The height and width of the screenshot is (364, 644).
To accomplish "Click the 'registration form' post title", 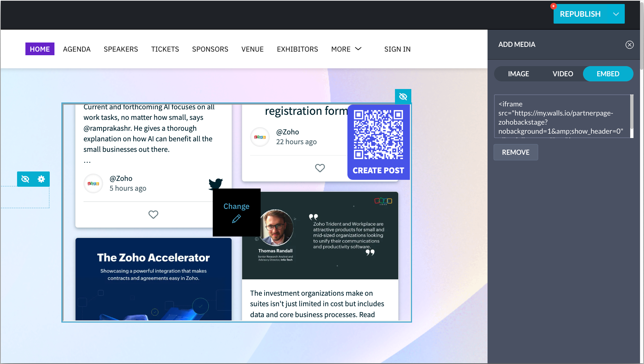I will pyautogui.click(x=306, y=111).
